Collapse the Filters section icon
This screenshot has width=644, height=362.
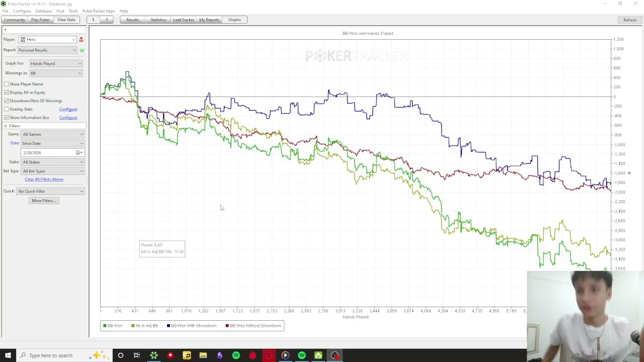pos(6,126)
